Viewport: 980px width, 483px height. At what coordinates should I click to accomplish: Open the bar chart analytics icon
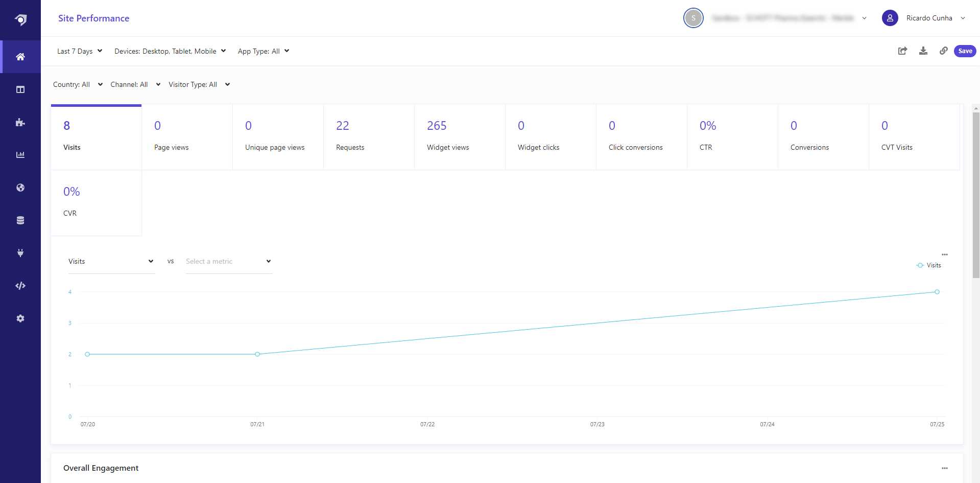tap(20, 155)
